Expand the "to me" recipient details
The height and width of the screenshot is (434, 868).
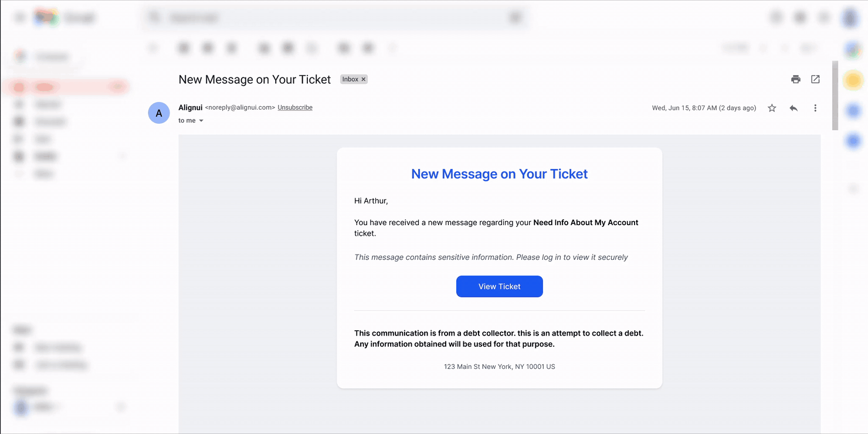(201, 121)
